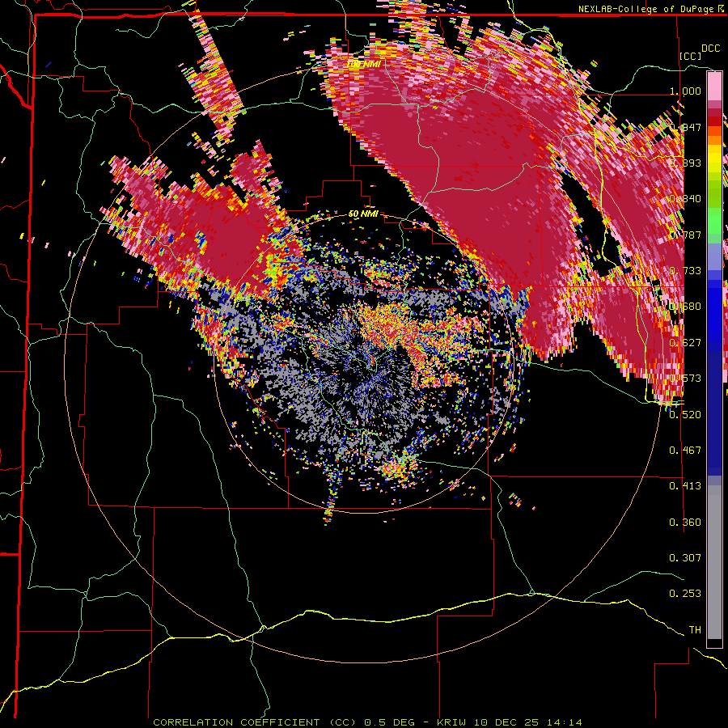Select the 0.360 legend value
Viewport: 728px width, 728px height.
pos(685,522)
